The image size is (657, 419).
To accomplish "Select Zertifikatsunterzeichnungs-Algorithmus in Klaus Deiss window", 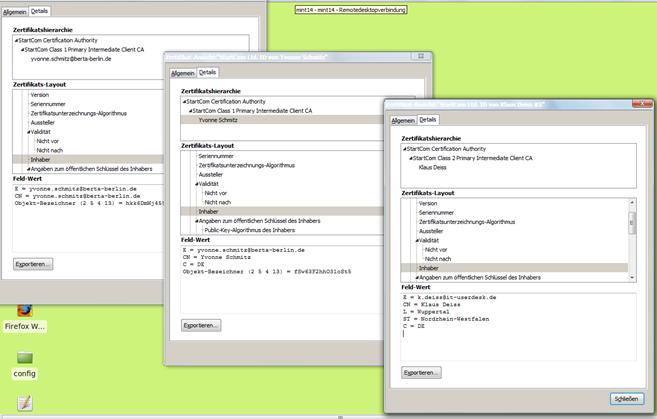I will 467,222.
